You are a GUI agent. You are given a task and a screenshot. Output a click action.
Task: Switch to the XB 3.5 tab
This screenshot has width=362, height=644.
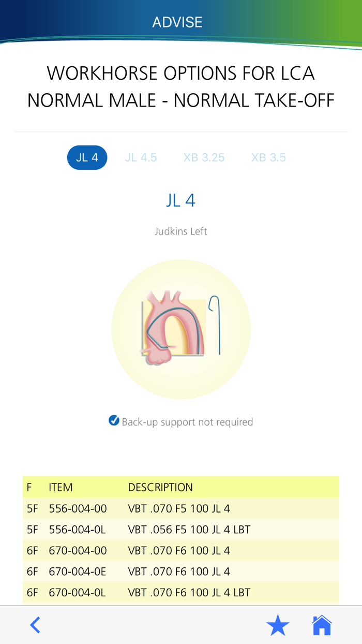click(268, 157)
